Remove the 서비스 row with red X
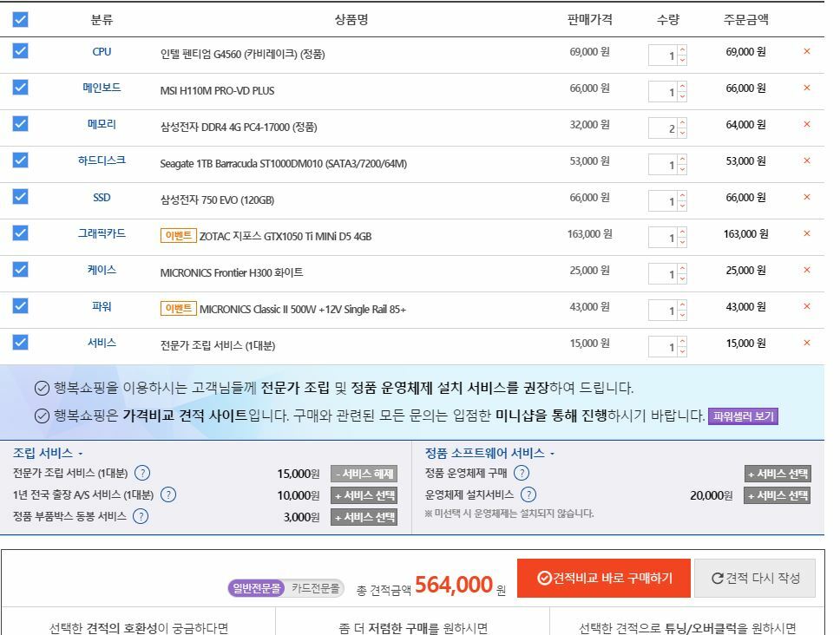Viewport: 840px width, 635px height. 806,343
